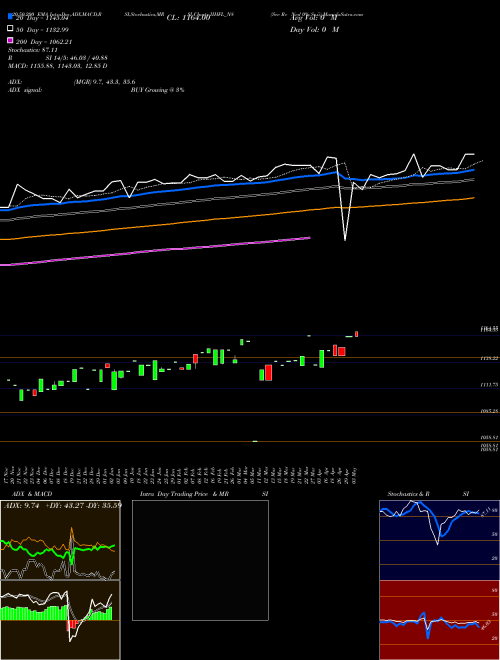500x660 pixels.
Task: Click the 'ADX & MACD' panel title
Action: [x=32, y=494]
